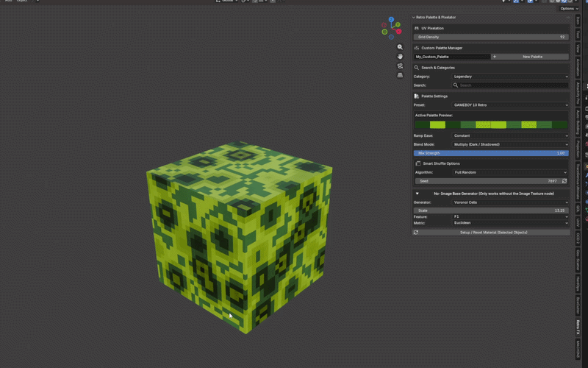Viewport: 588px width, 368px height.
Task: Toggle perspective/orthographic grid icon
Action: pyautogui.click(x=400, y=75)
